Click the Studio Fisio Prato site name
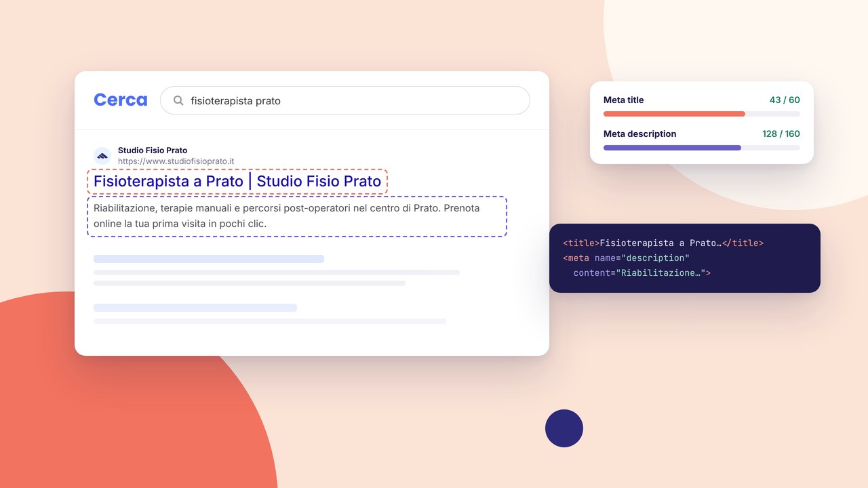Screen dimensions: 868x488 click(x=153, y=150)
